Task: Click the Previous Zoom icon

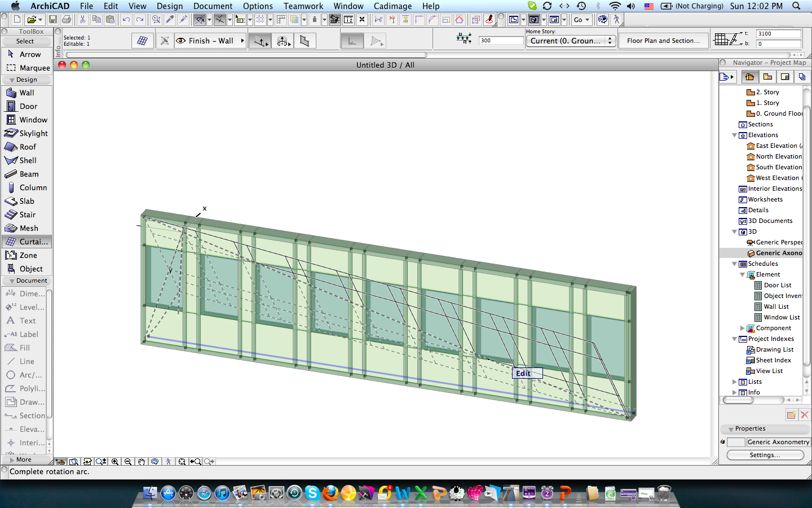Action: [x=196, y=461]
